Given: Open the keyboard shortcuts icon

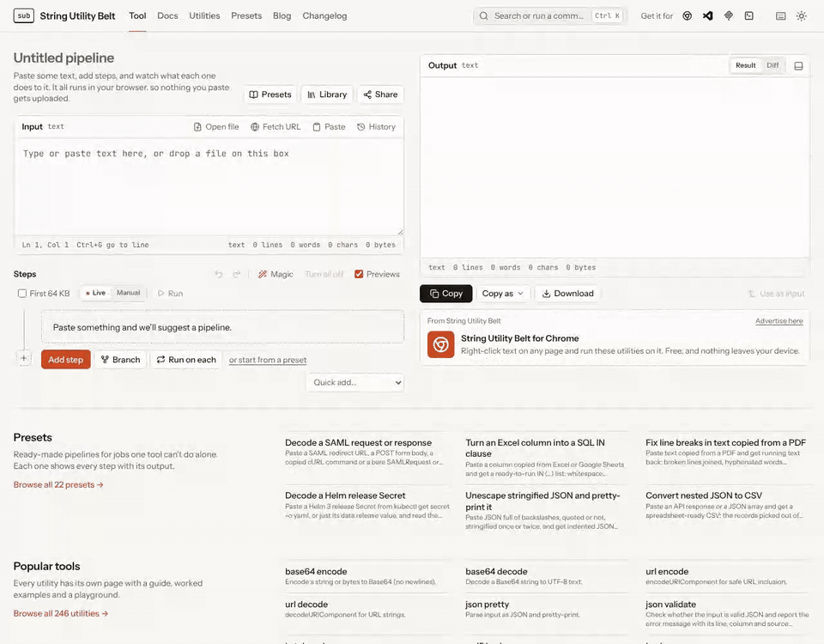Looking at the screenshot, I should 781,15.
